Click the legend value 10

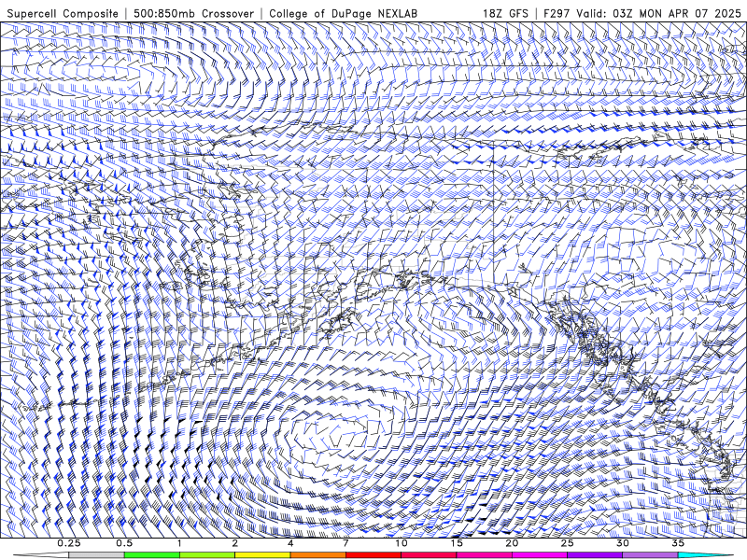[x=402, y=543]
